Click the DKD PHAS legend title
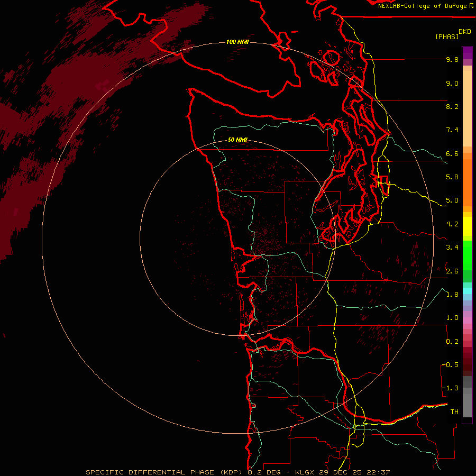Viewport: 476px width, 476px height. pos(453,34)
